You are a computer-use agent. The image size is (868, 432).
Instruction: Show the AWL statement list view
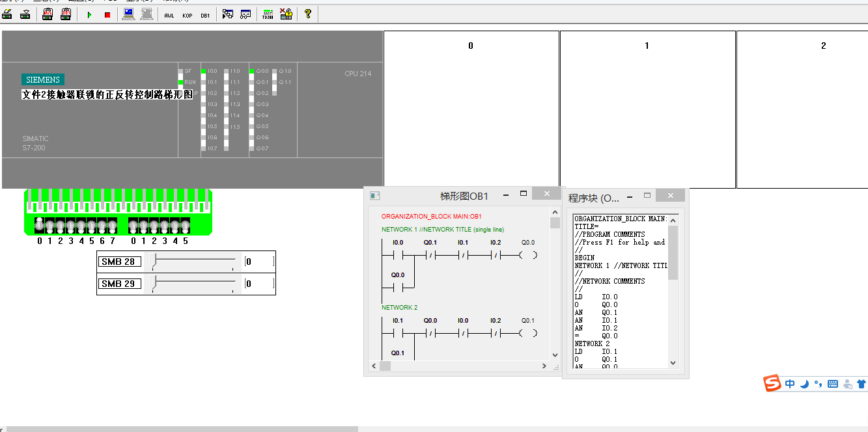(169, 14)
